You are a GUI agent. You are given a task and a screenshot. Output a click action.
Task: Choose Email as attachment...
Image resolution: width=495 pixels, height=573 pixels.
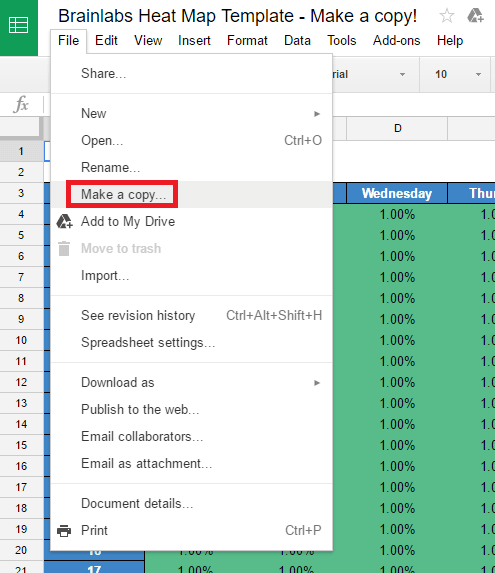pyautogui.click(x=191, y=464)
